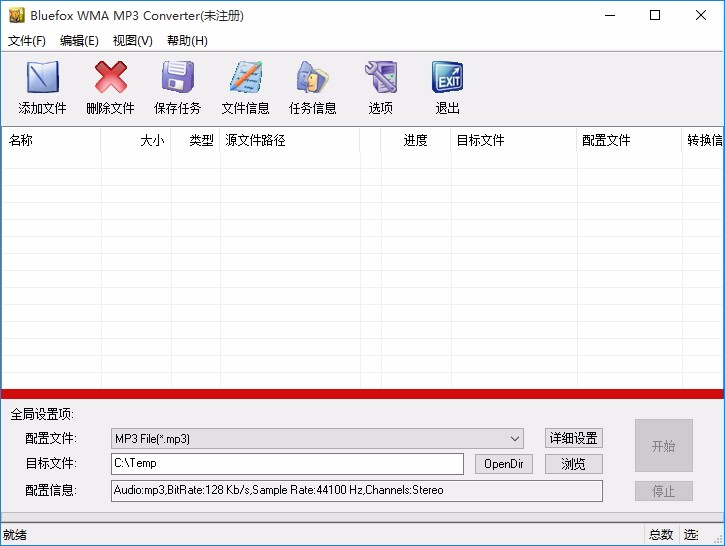
Task: Click the 目标文件 C:\Temp input field
Action: pyautogui.click(x=287, y=464)
